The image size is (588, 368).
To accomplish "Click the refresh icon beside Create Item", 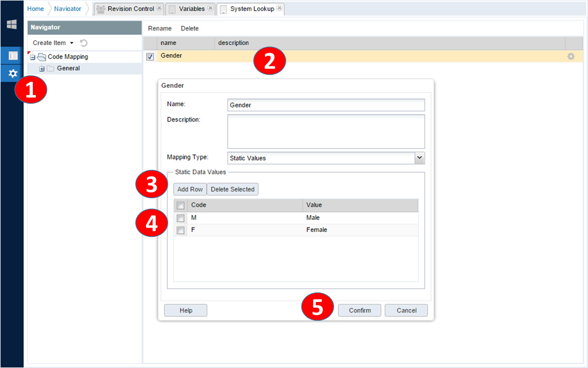I will [x=84, y=43].
